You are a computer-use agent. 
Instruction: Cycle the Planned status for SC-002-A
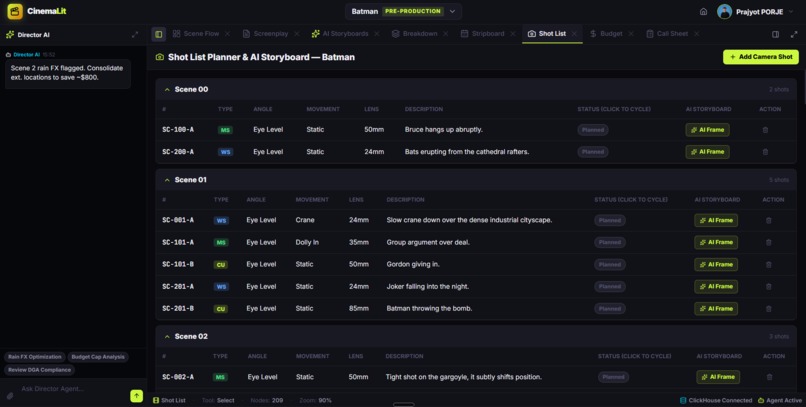pos(613,377)
